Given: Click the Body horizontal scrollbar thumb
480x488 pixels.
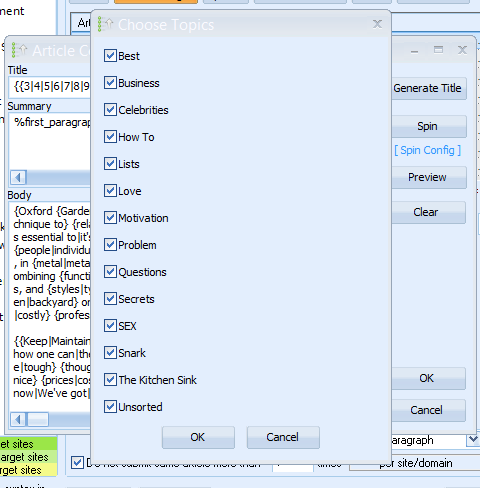Looking at the screenshot, I should (38, 419).
